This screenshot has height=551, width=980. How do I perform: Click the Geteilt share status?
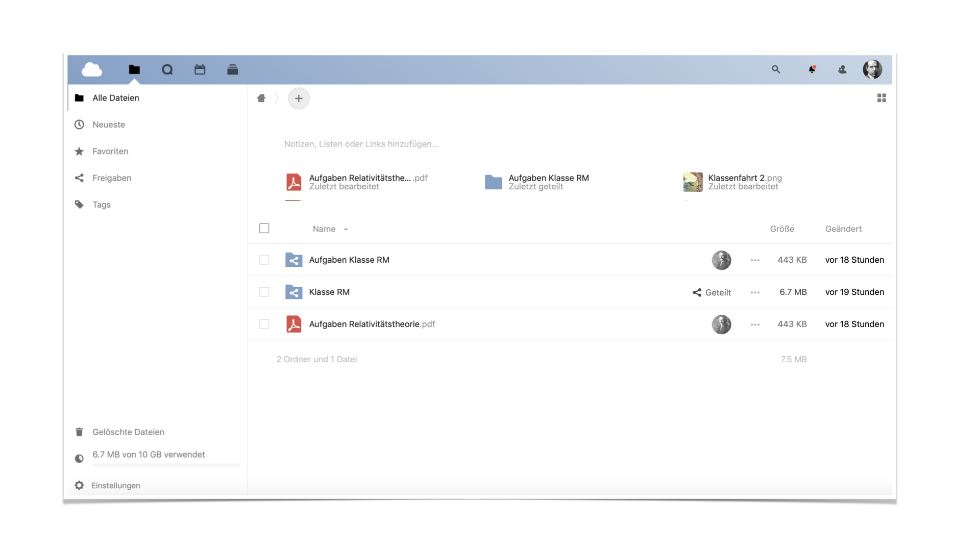(x=712, y=292)
